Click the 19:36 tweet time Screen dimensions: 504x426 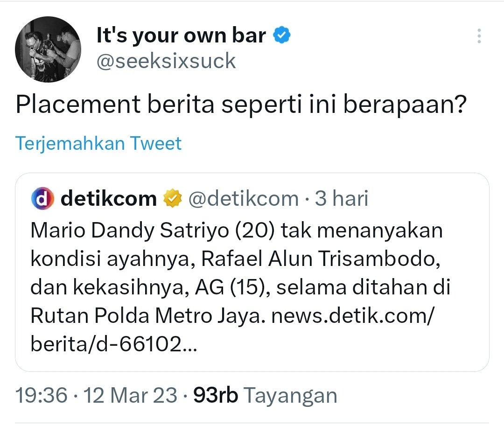pyautogui.click(x=42, y=395)
